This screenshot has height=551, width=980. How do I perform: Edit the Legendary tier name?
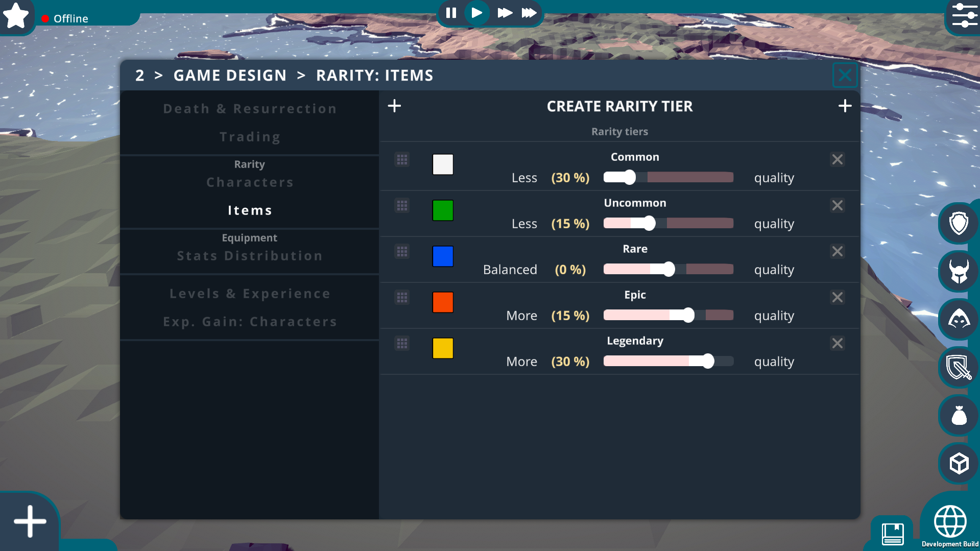point(635,341)
